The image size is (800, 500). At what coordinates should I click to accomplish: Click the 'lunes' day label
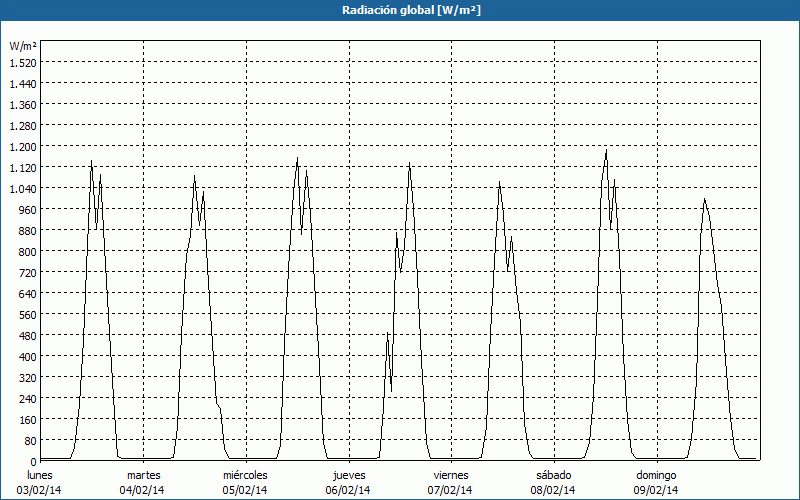(40, 475)
